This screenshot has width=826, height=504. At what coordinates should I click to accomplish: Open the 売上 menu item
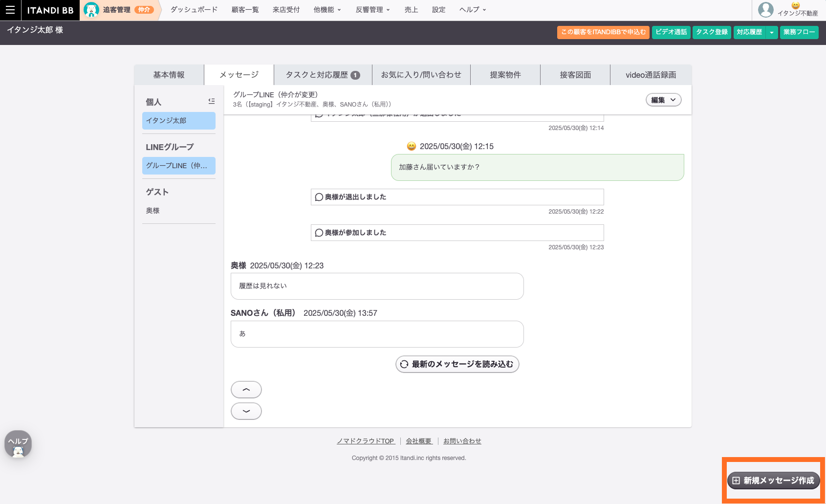pyautogui.click(x=411, y=10)
